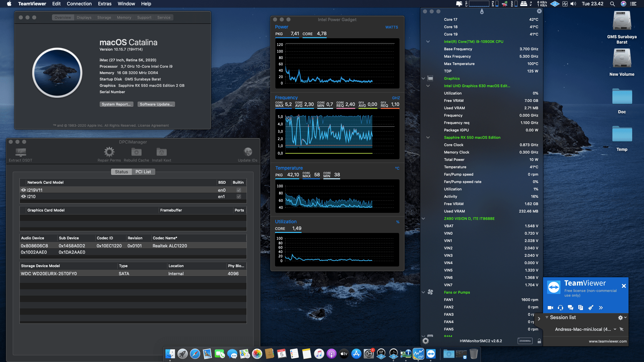Screen dimensions: 644x362
Task: Open Andress-Mac-mini.local session dropdown arrow
Action: (615, 329)
